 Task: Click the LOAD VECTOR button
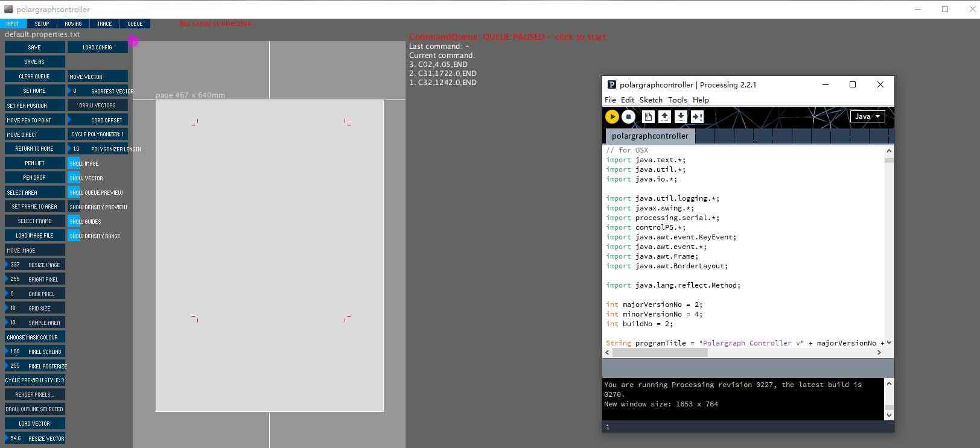click(34, 423)
